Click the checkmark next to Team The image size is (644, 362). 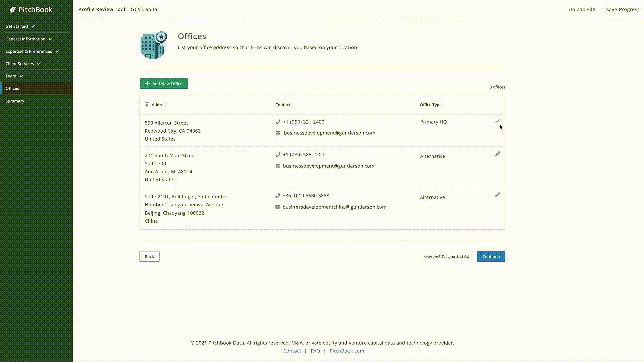click(x=22, y=76)
